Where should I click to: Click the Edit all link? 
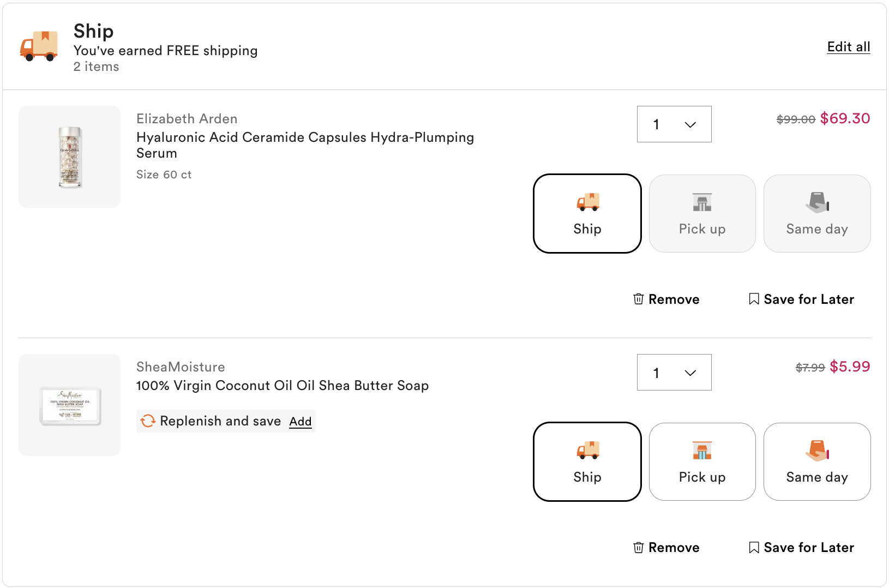(848, 47)
